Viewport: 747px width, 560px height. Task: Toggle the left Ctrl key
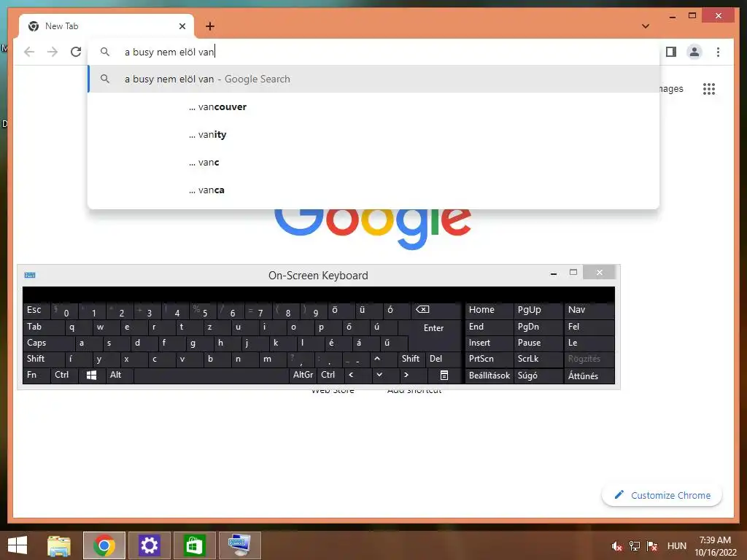click(64, 376)
